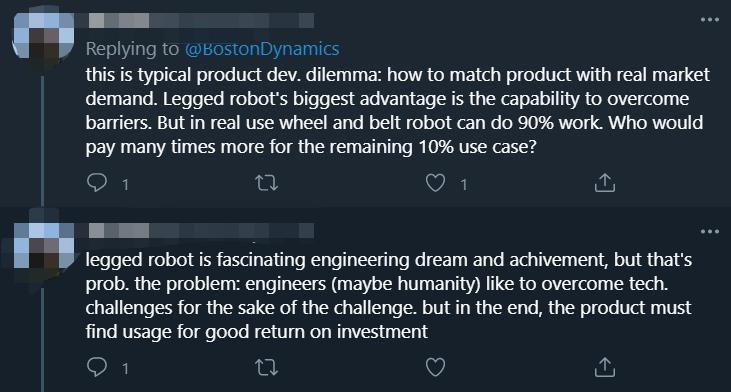731x392 pixels.
Task: Open the second tweet author's blurred name
Action: click(x=201, y=231)
